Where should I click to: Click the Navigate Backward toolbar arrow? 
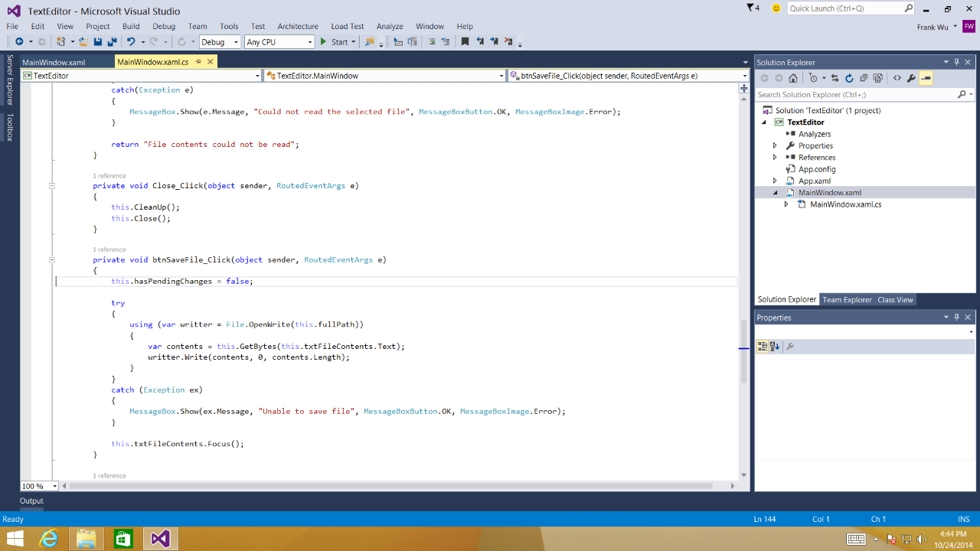19,42
